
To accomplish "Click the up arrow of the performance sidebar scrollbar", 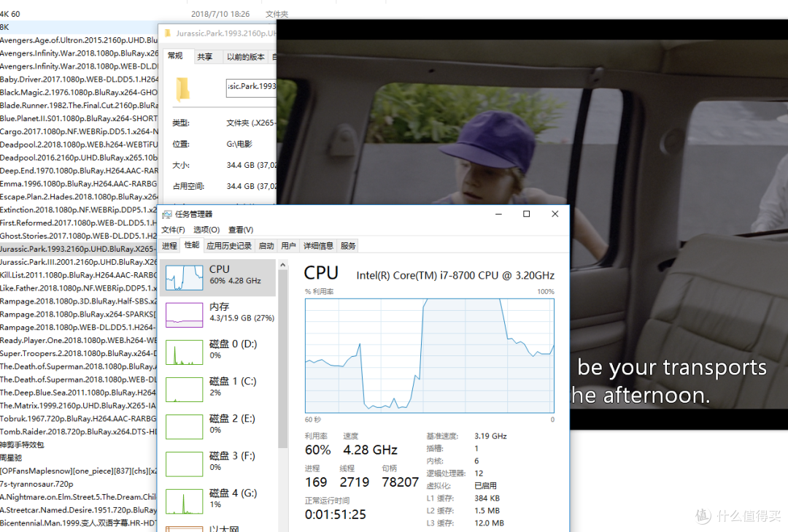I will point(283,265).
